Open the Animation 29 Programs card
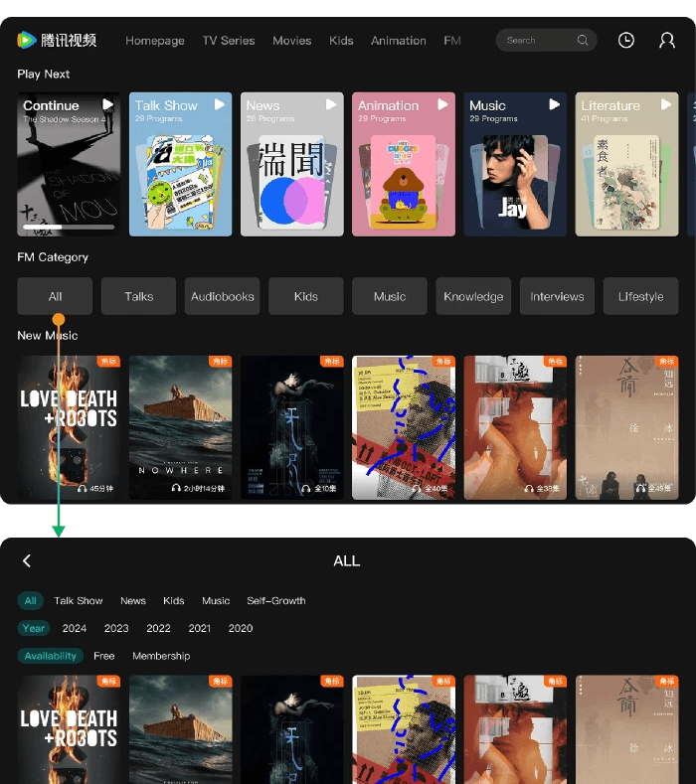The height and width of the screenshot is (784, 696). 404,164
